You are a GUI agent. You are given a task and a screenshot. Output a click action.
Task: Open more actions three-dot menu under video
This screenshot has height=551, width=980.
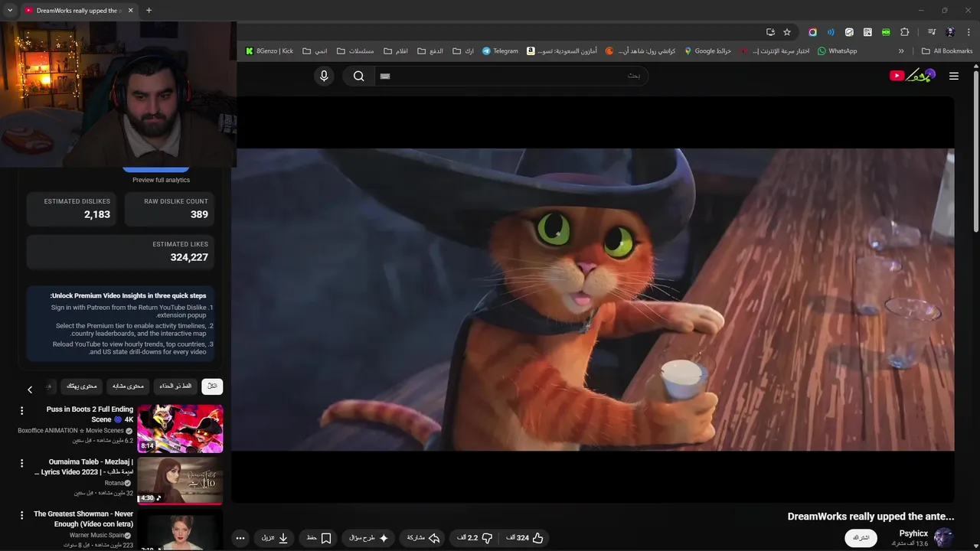240,538
